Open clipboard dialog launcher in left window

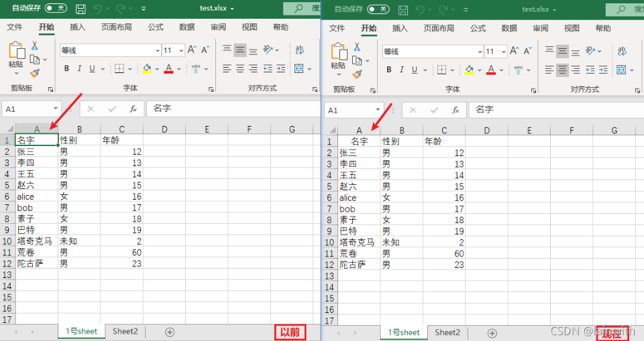tap(50, 89)
